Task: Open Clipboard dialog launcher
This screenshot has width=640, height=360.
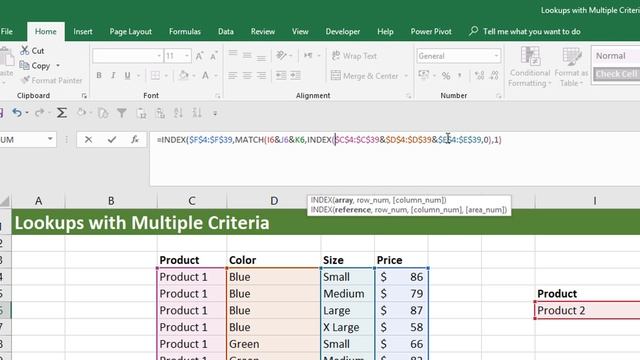Action: point(84,96)
